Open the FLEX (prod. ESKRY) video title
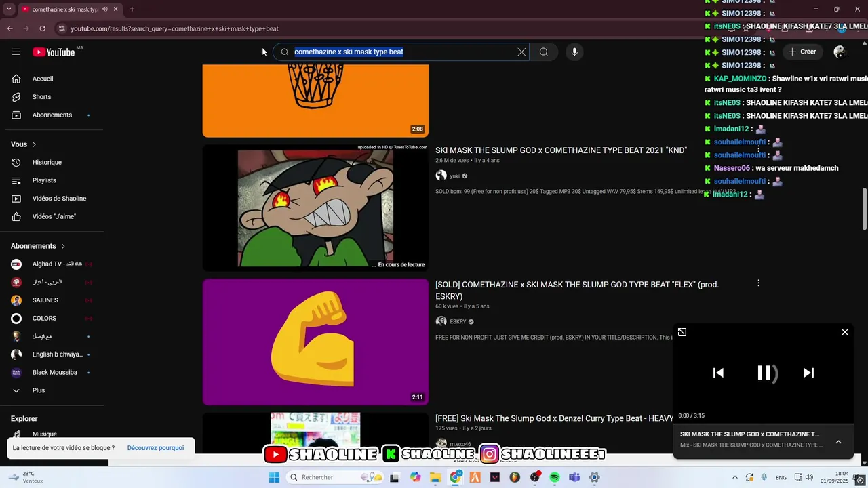This screenshot has width=868, height=488. tap(577, 290)
